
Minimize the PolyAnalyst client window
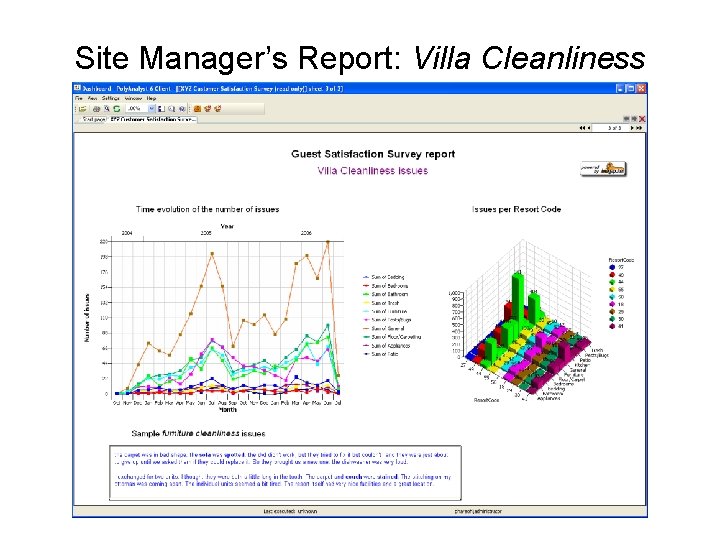(x=620, y=88)
